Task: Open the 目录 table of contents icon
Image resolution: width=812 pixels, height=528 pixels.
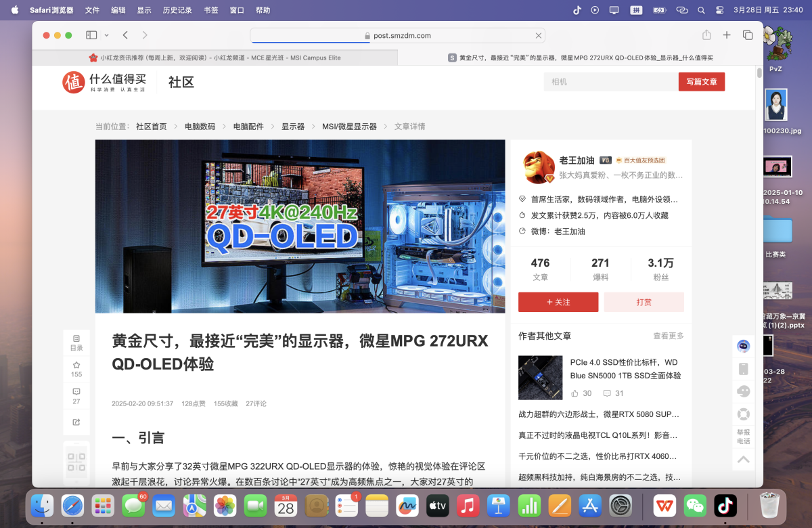Action: point(76,343)
